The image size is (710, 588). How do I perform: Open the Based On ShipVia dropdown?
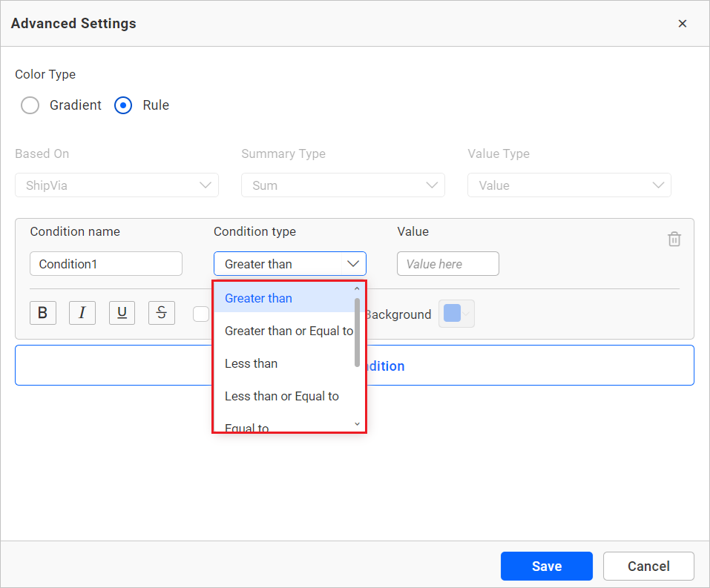[x=116, y=185]
